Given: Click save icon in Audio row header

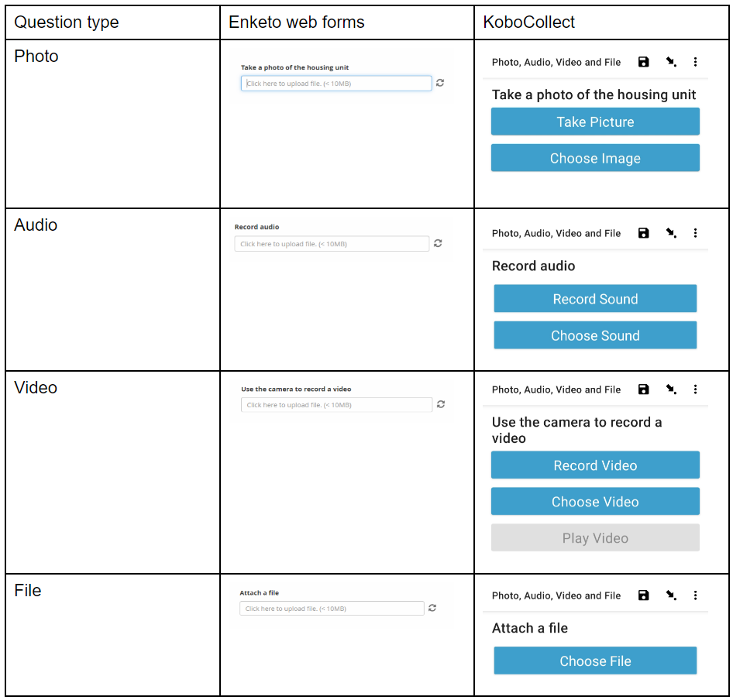Looking at the screenshot, I should coord(643,233).
